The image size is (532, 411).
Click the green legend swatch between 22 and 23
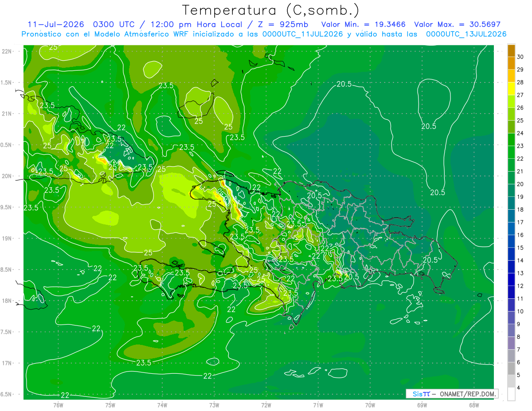(511, 153)
